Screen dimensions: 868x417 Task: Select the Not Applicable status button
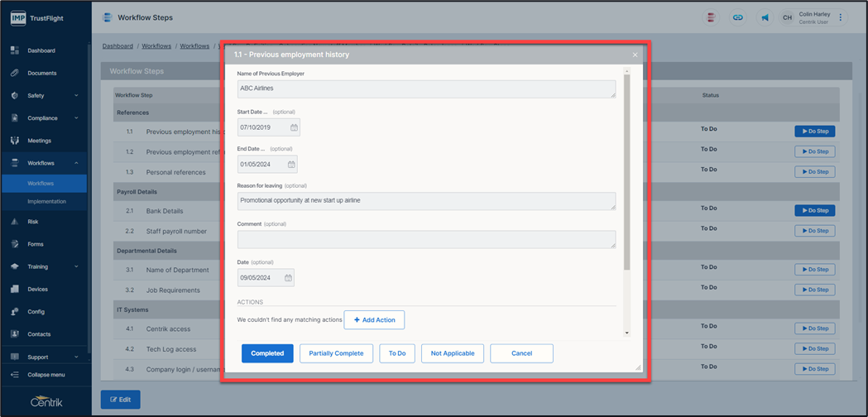[x=453, y=353]
